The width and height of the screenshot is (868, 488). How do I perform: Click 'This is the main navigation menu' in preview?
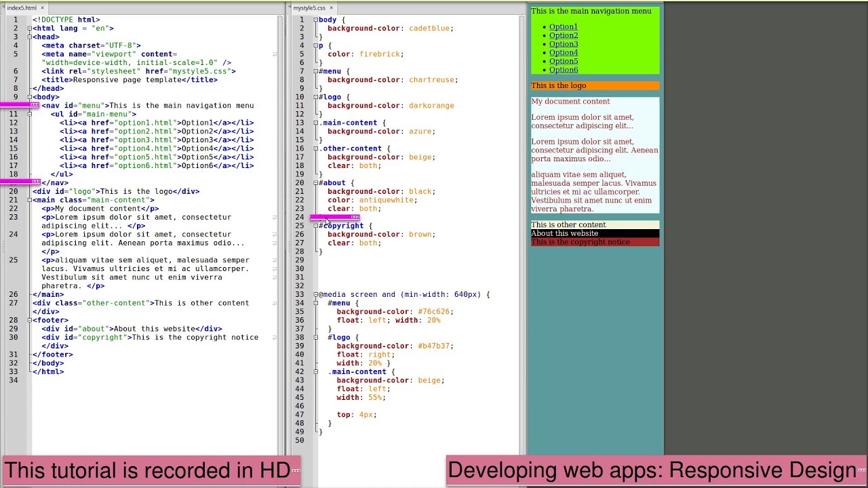[x=591, y=11]
